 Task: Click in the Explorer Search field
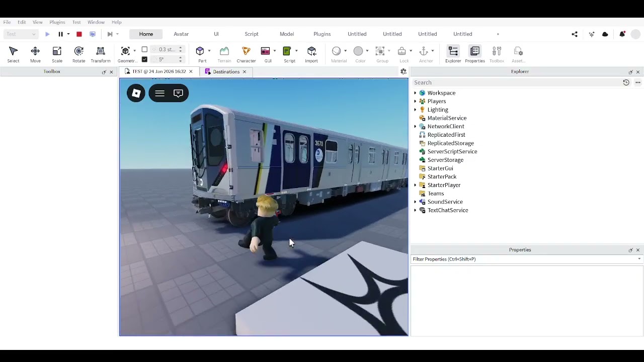click(516, 82)
